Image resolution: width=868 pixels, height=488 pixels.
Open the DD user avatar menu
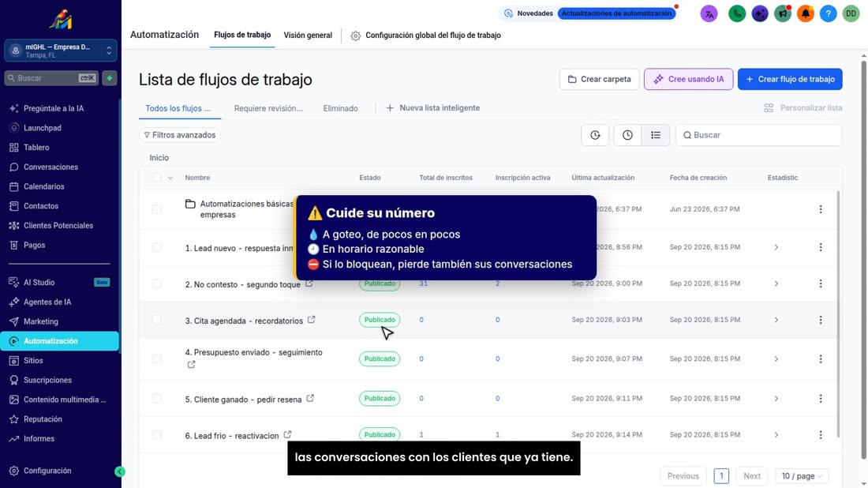(x=851, y=13)
